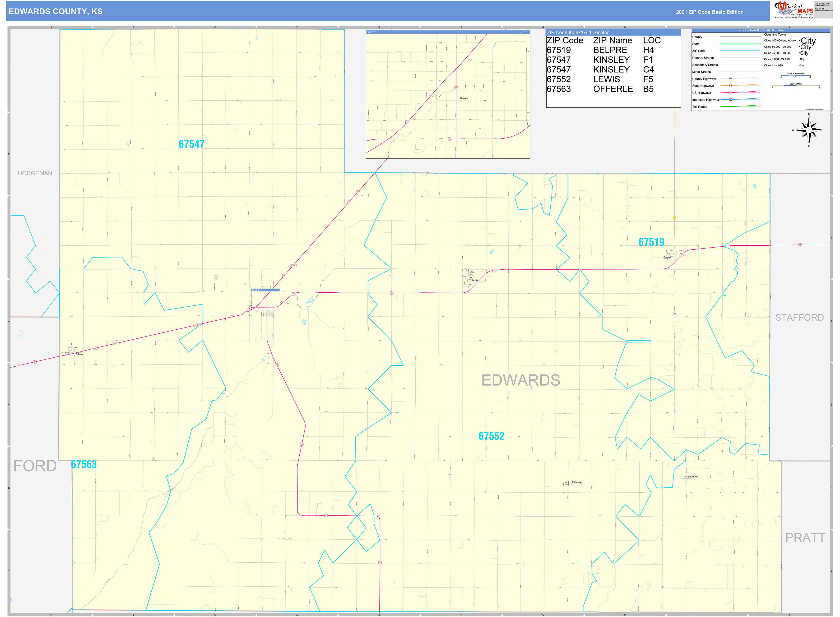The image size is (840, 617).
Task: Click the 'Scale in Miles' bar
Action: point(796,86)
